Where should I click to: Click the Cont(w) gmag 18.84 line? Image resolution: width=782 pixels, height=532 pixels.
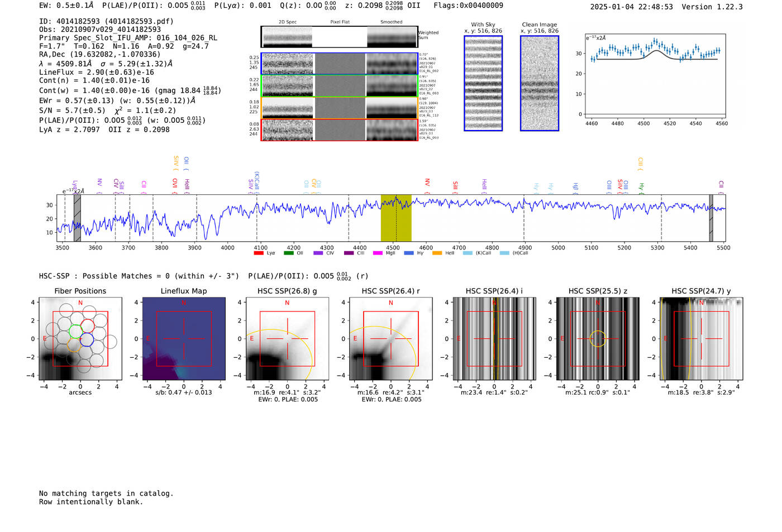tap(130, 90)
